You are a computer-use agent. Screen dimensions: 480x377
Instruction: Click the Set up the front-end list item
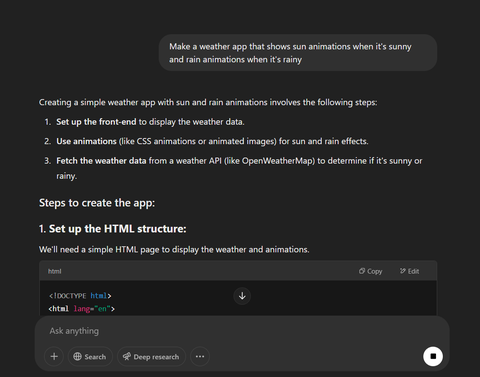pos(150,122)
